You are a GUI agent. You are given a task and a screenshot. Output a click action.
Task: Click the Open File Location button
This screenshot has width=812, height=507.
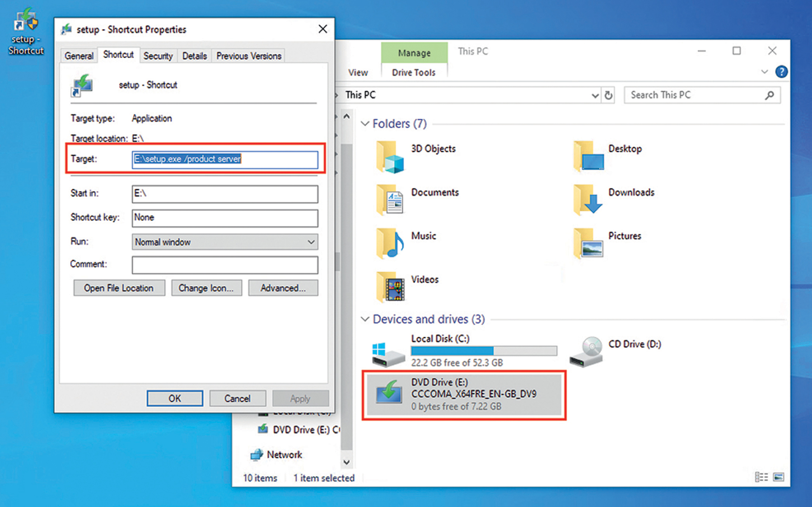tap(119, 288)
